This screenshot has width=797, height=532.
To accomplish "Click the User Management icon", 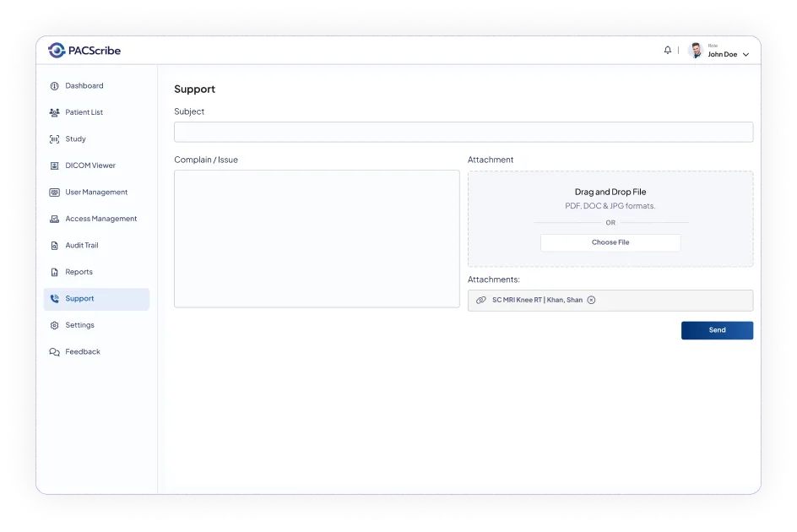I will (x=55, y=192).
